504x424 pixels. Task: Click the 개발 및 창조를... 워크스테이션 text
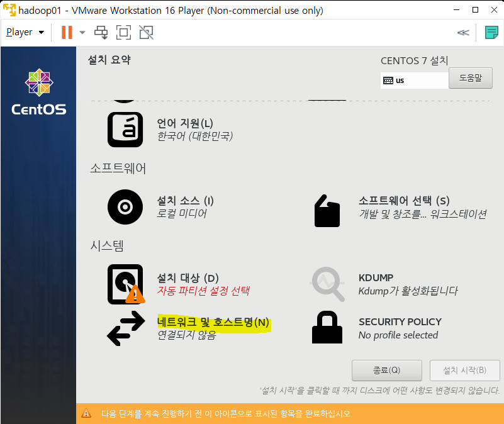pos(423,214)
